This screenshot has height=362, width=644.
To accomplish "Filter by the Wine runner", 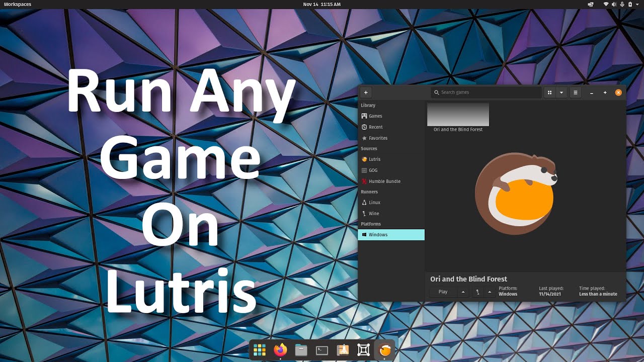I will pyautogui.click(x=374, y=214).
